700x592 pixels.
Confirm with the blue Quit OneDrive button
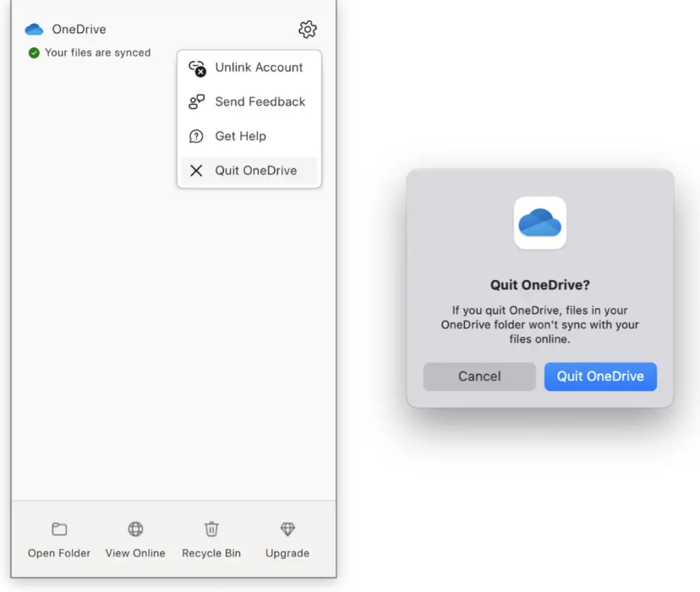tap(600, 376)
